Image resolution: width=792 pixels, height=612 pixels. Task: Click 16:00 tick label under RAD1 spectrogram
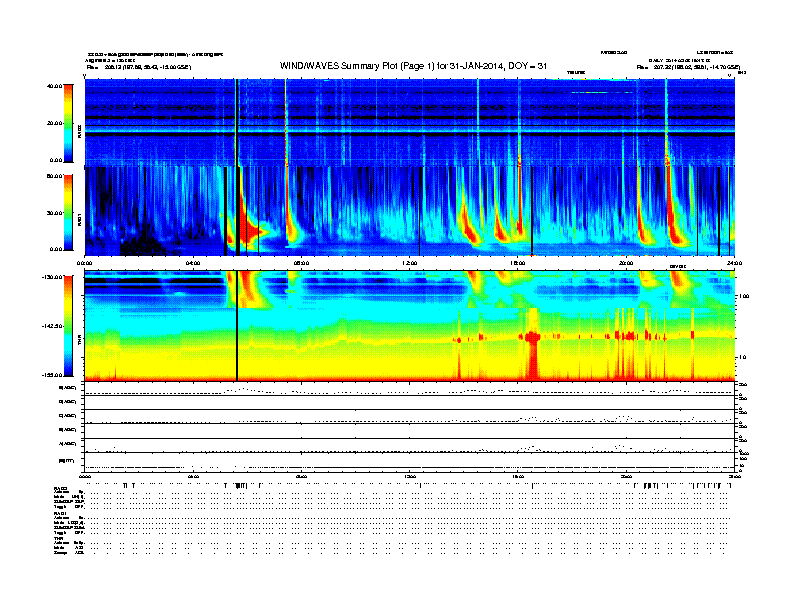click(x=518, y=263)
